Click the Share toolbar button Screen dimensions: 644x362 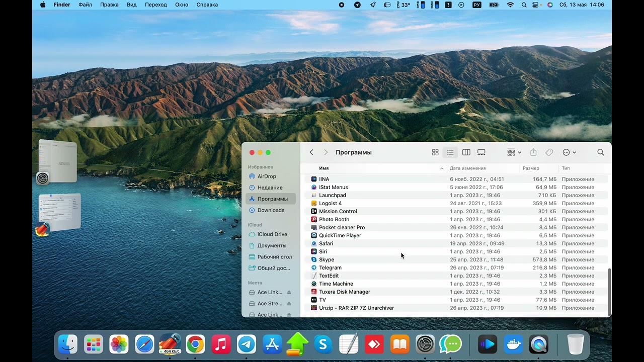coord(533,152)
